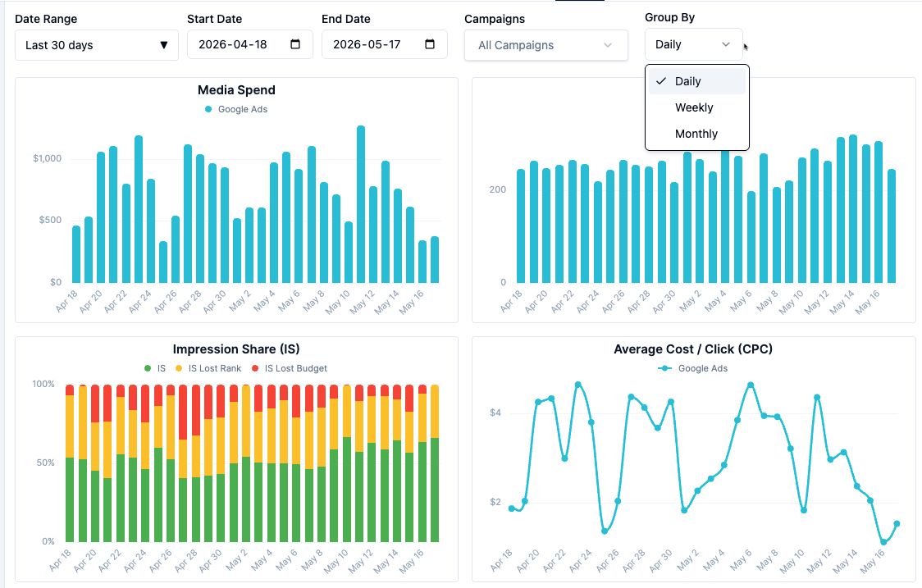Screen dimensions: 922x588
Task: Select Daily in Group By menu
Action: (x=696, y=81)
